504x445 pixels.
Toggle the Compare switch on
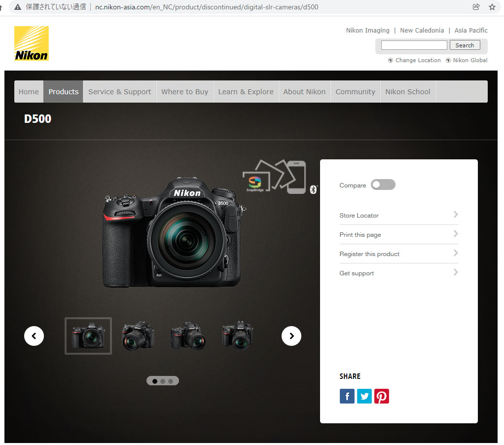(x=383, y=185)
